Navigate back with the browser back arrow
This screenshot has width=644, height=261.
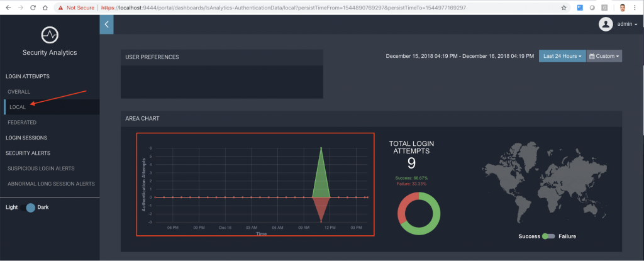pos(6,8)
